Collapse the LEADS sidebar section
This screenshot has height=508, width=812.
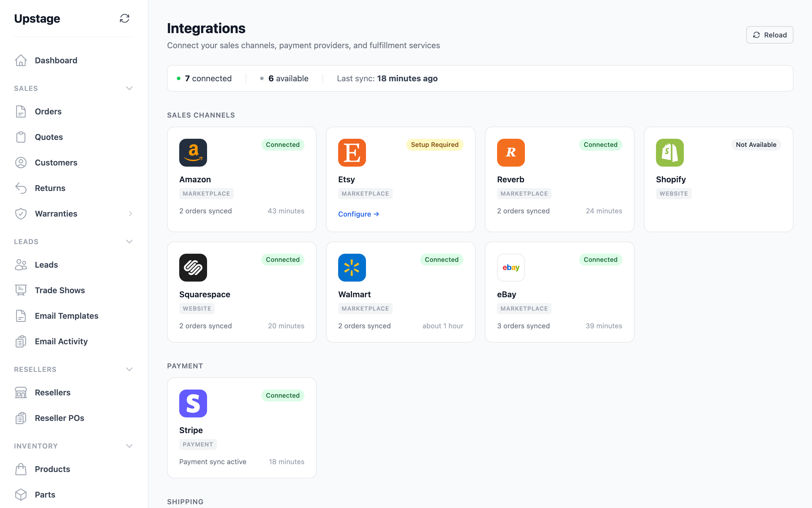coord(129,242)
